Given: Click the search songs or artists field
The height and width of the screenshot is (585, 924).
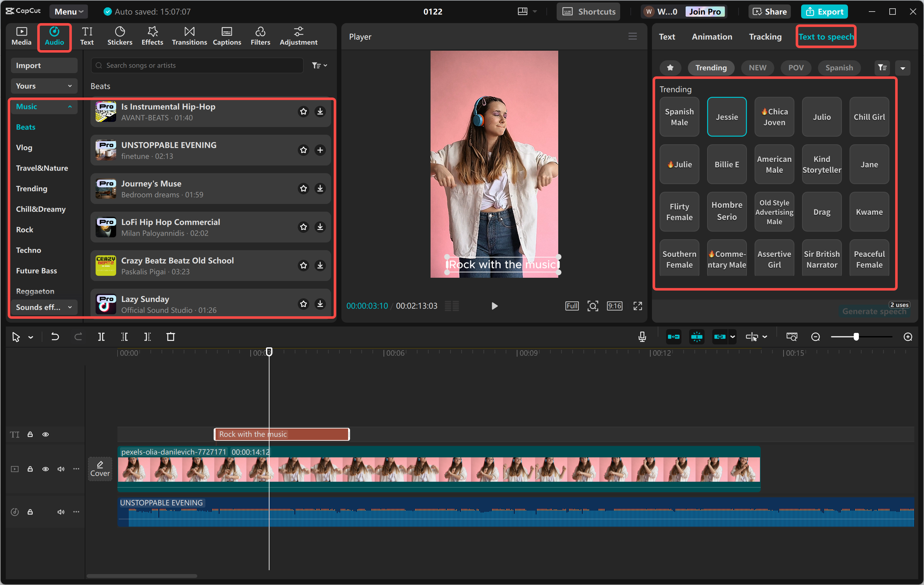Looking at the screenshot, I should [x=196, y=65].
